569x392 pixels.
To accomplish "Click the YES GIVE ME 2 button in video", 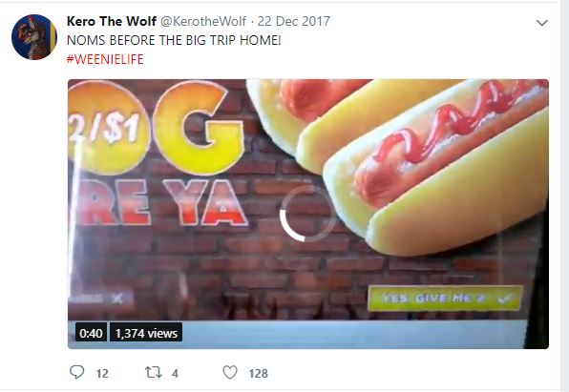I will tap(445, 299).
